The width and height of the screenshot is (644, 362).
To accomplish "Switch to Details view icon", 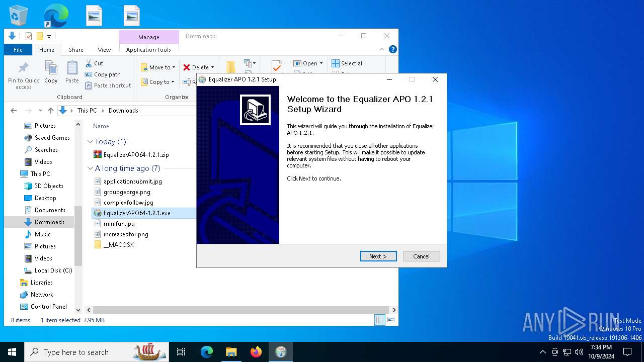I will (x=380, y=320).
